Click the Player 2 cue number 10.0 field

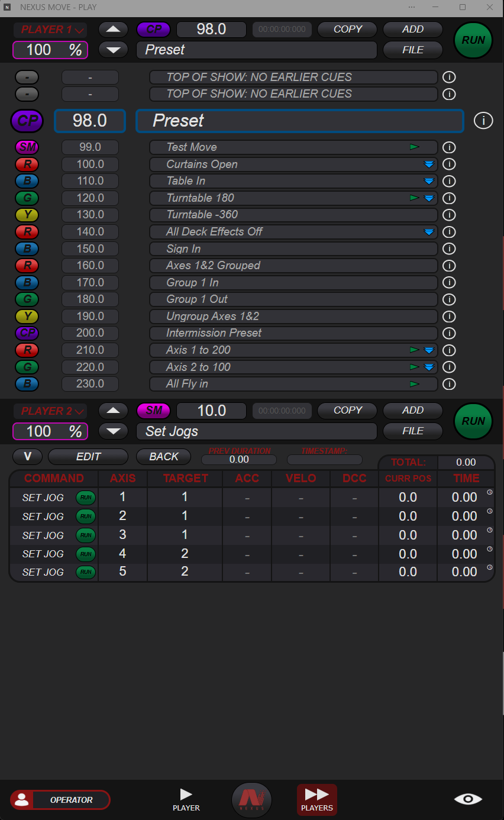211,411
